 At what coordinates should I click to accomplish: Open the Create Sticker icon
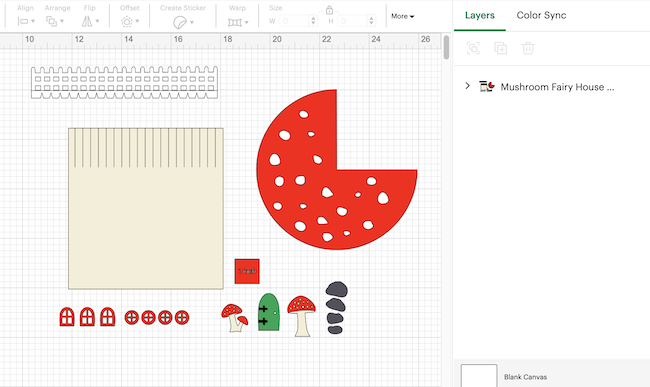[180, 22]
